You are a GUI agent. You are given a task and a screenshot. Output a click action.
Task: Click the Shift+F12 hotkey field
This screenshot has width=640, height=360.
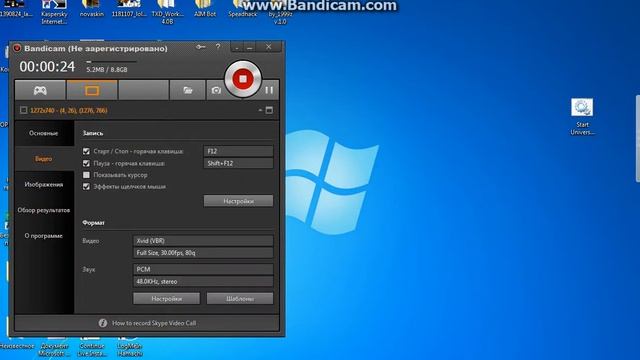click(238, 163)
